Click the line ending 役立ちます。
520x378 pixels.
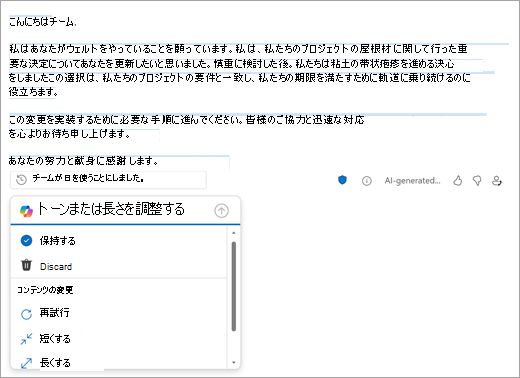(33, 91)
